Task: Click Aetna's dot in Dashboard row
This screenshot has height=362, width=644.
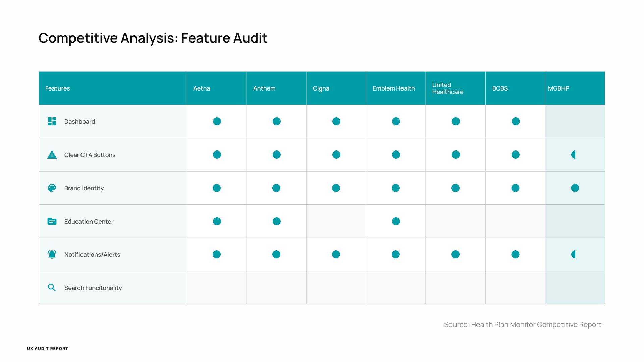Action: point(217,121)
